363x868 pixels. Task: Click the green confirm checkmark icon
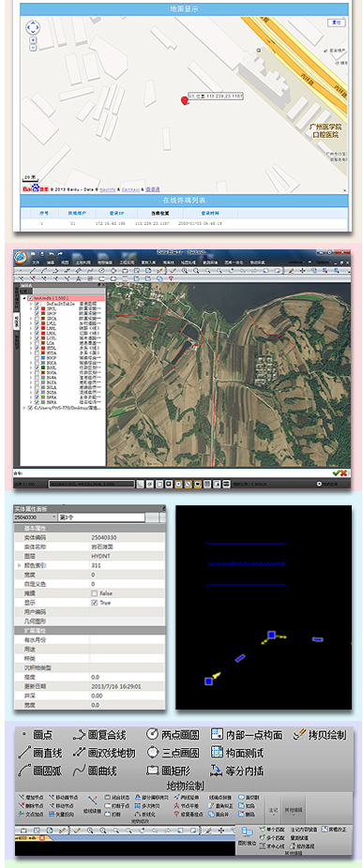point(336,472)
